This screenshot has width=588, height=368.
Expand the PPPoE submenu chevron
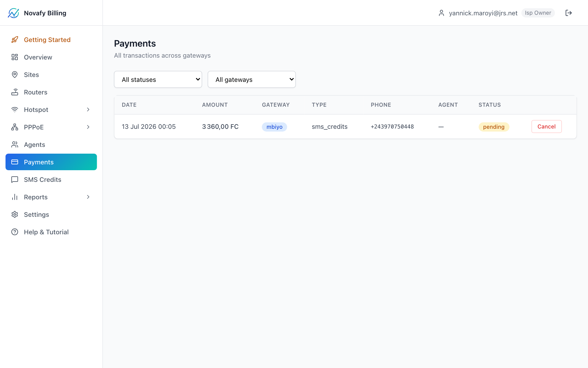click(88, 127)
